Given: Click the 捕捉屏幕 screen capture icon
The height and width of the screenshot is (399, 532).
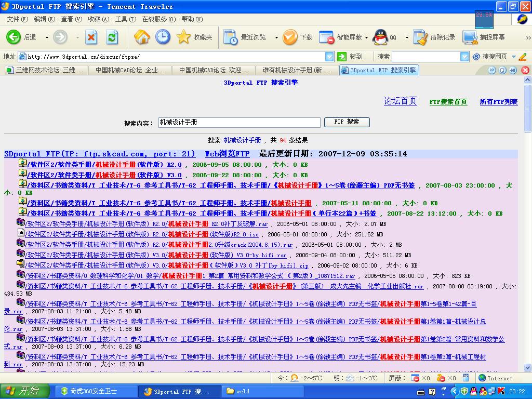Looking at the screenshot, I should click(x=471, y=37).
